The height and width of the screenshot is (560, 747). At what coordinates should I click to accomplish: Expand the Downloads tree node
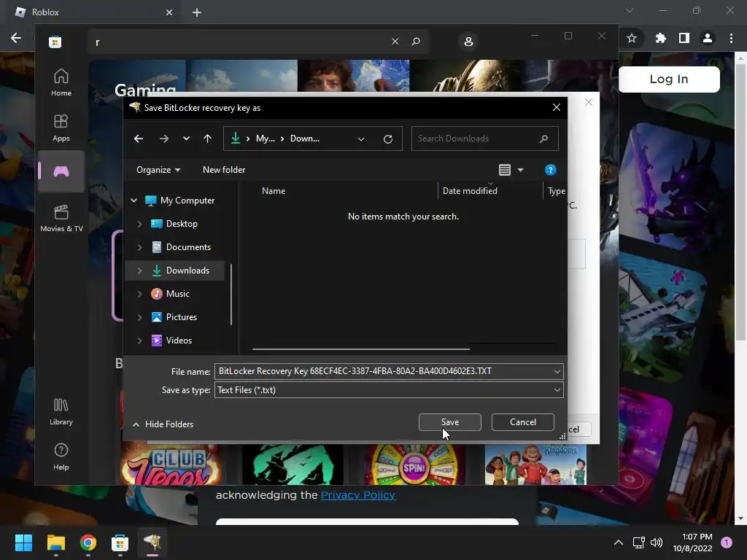coord(139,271)
